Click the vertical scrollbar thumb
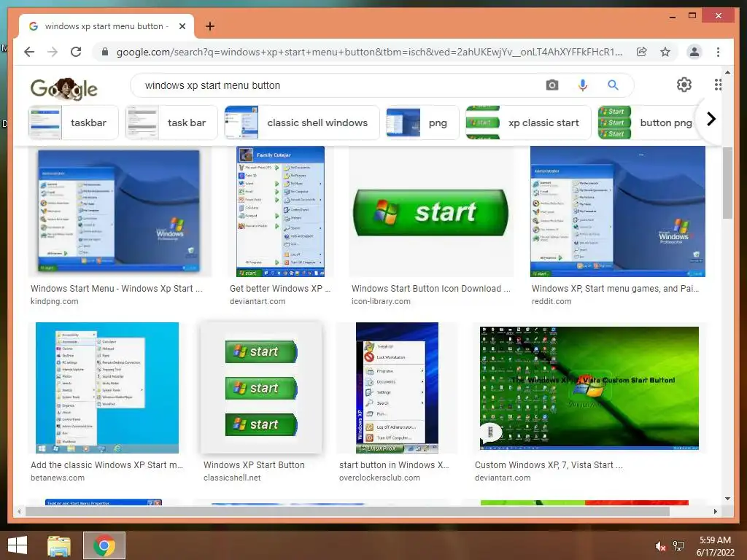Viewport: 747px width, 560px height. pyautogui.click(x=727, y=183)
